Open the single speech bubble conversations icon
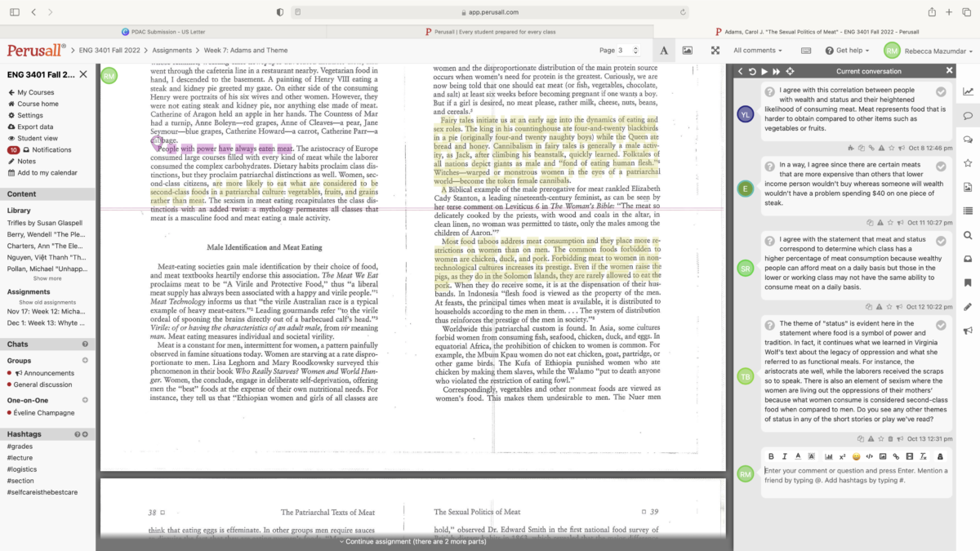 click(968, 116)
